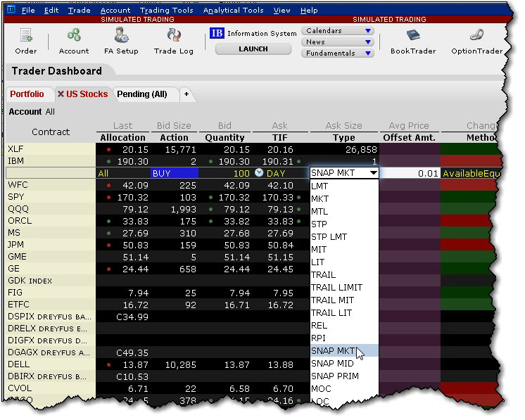
Task: Expand the Fundamentals dropdown
Action: pos(338,53)
